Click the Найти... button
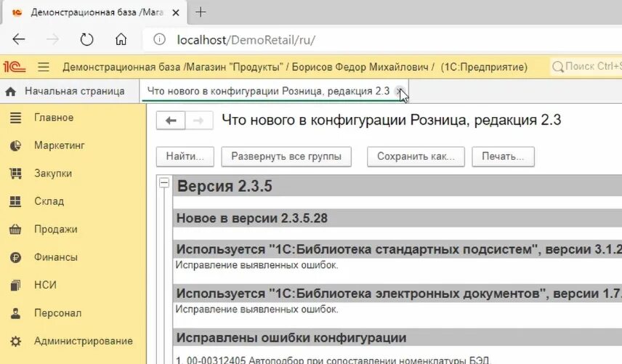The image size is (622, 364). tap(185, 157)
